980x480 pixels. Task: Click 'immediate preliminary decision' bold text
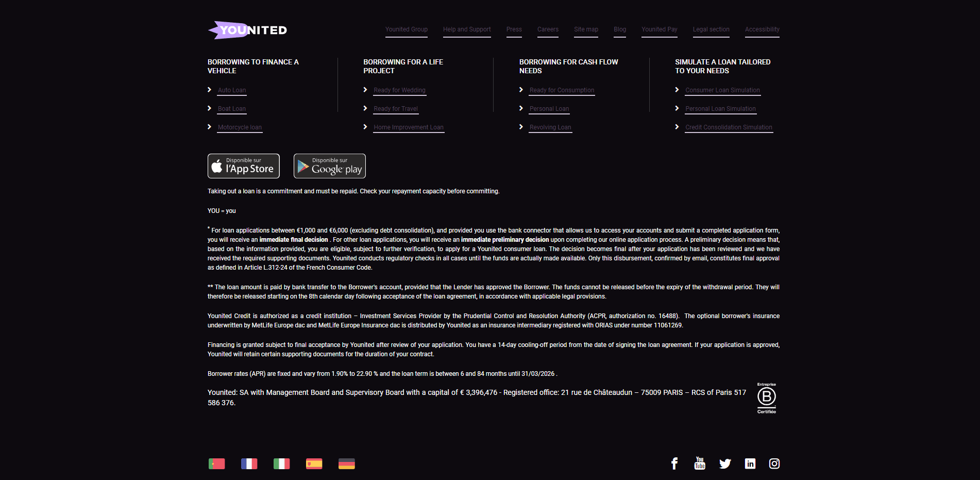coord(505,240)
